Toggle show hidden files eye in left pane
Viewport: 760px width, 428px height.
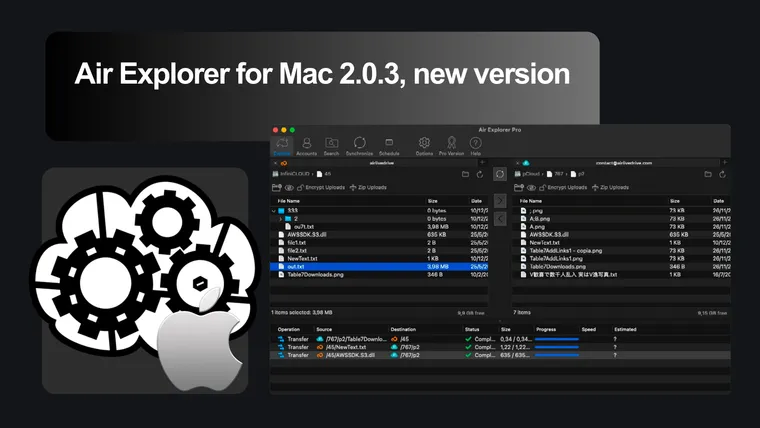click(x=289, y=187)
